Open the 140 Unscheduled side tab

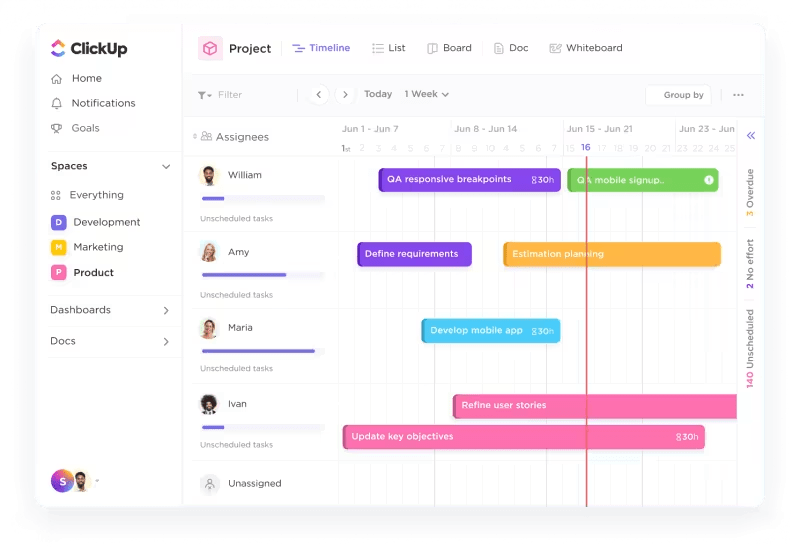pos(749,348)
